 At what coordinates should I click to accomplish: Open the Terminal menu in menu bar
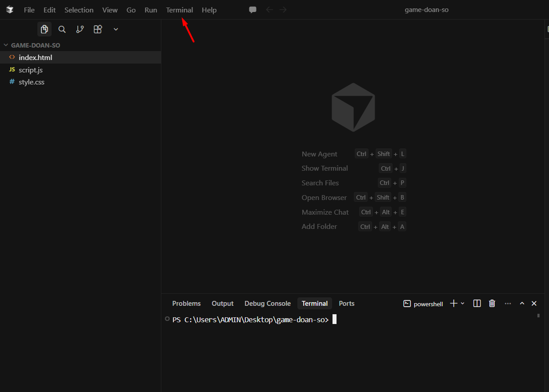180,10
